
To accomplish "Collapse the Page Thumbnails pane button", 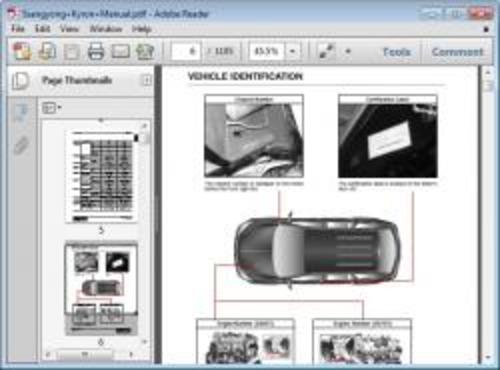I will (x=147, y=80).
